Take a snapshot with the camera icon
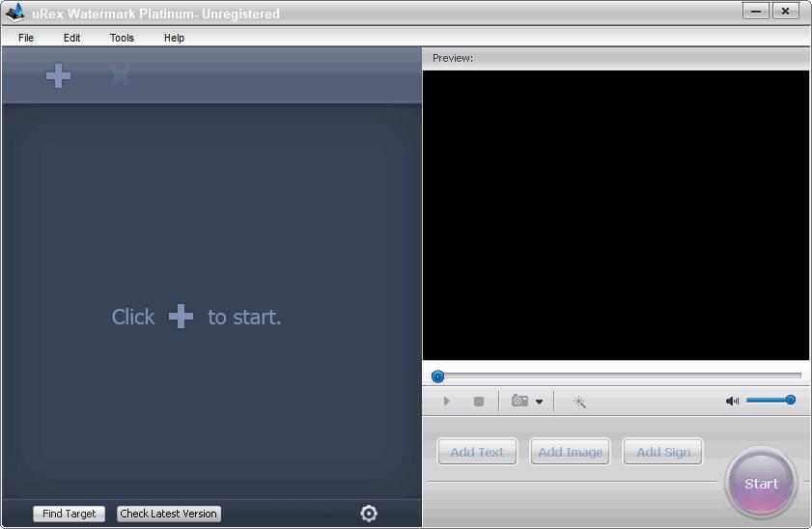 click(519, 401)
